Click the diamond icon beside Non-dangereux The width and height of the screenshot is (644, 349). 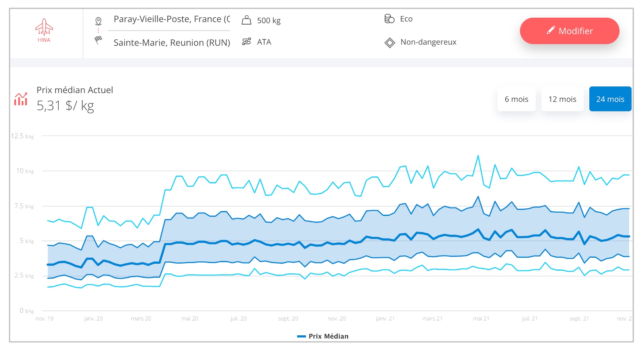click(x=390, y=42)
